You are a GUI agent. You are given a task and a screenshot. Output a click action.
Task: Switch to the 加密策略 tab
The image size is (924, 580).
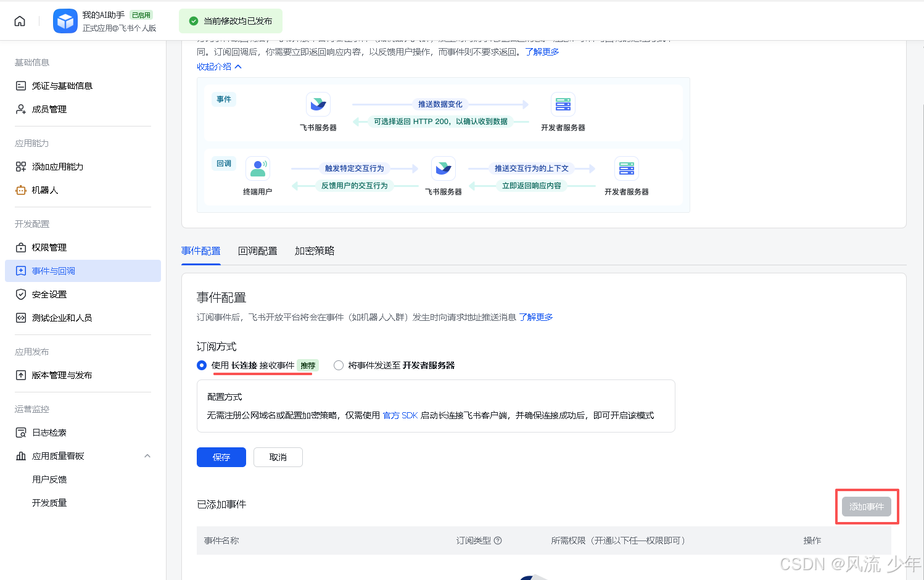(x=315, y=251)
